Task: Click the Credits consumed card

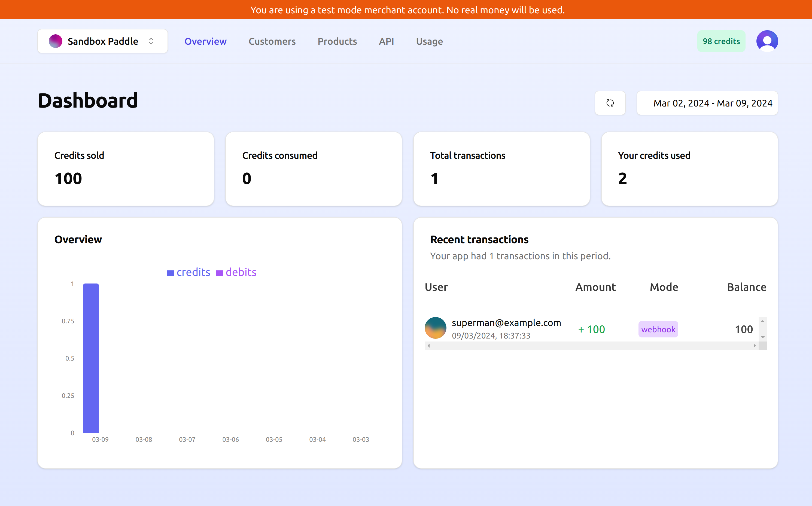Action: (314, 169)
